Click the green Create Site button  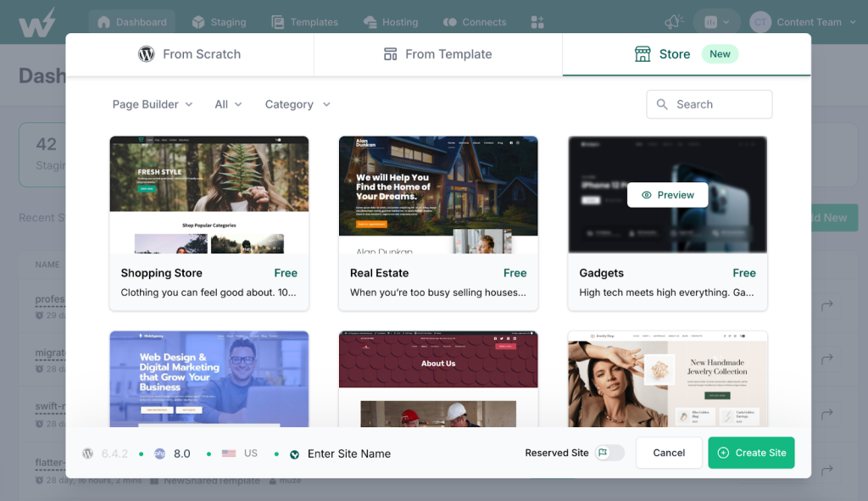tap(751, 453)
